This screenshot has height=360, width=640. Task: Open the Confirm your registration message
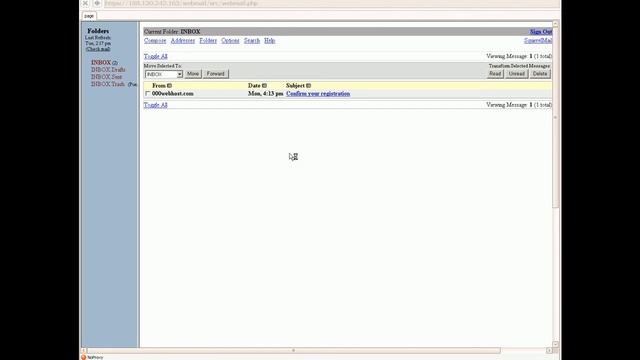pyautogui.click(x=318, y=94)
